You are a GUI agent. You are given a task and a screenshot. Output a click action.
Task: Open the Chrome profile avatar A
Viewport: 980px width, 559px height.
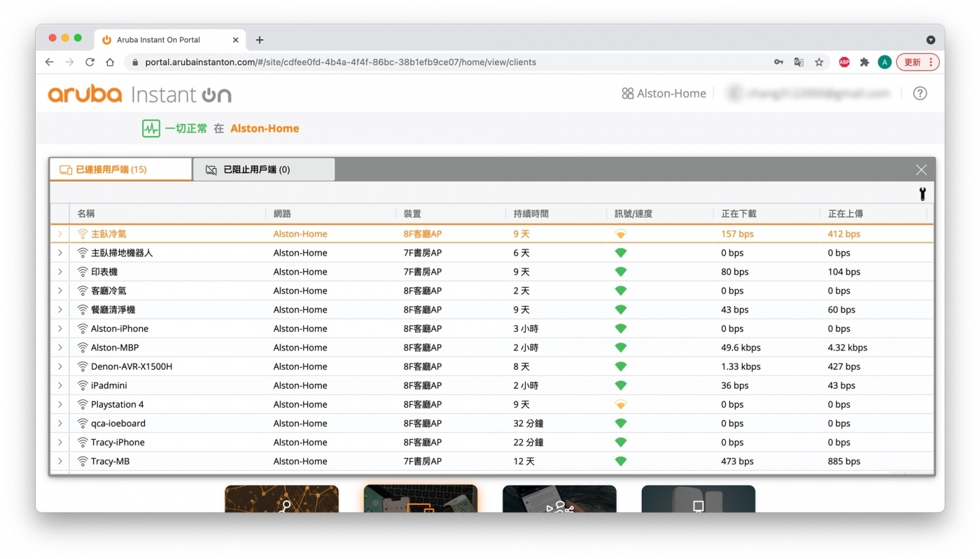click(x=884, y=62)
